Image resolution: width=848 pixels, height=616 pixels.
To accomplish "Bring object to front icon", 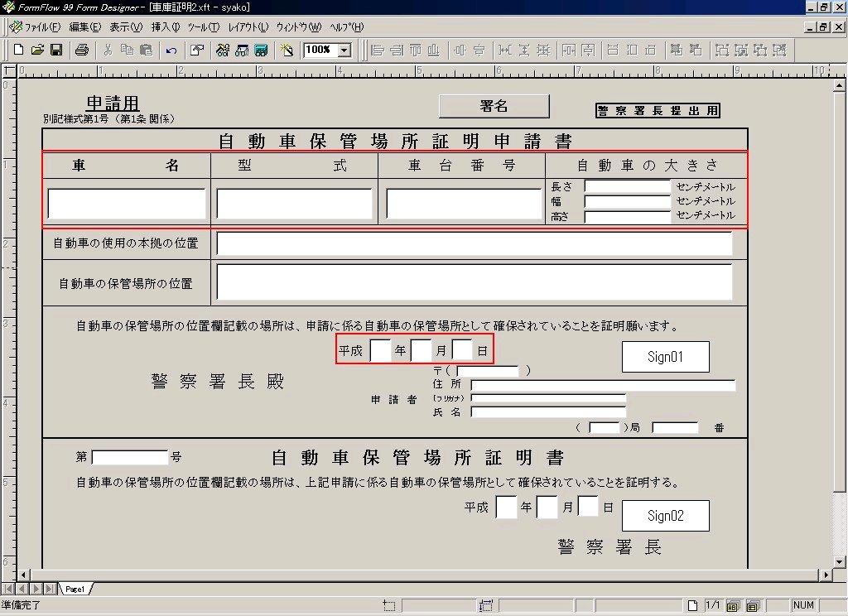I will (677, 51).
